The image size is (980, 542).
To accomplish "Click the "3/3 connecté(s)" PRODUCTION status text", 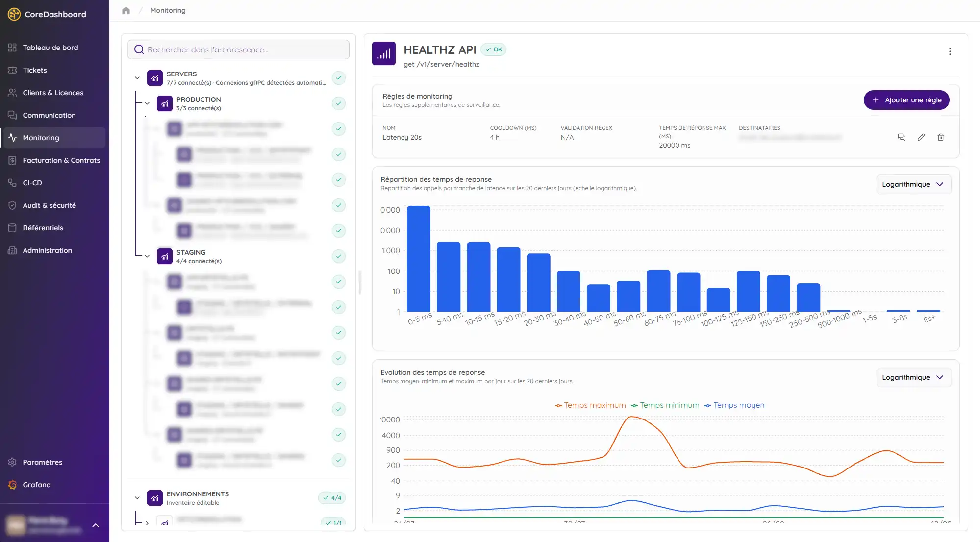I will pos(199,108).
